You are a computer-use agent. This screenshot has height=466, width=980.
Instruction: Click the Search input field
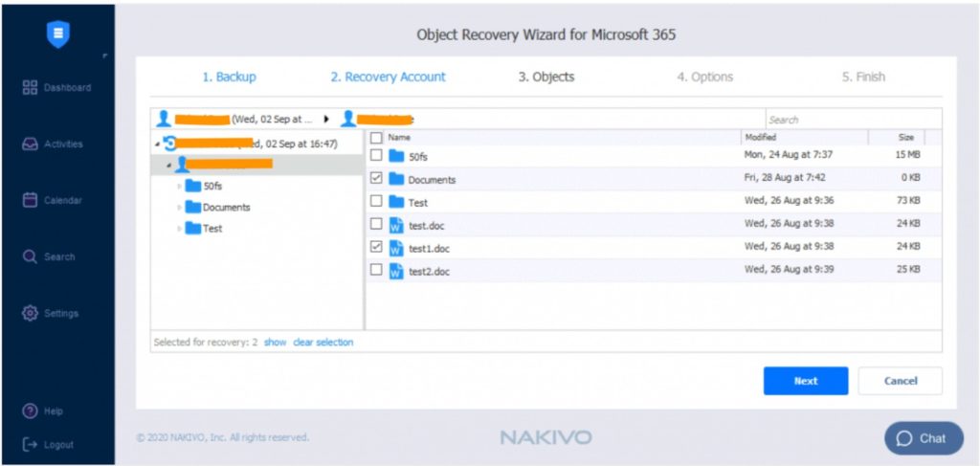click(x=853, y=119)
